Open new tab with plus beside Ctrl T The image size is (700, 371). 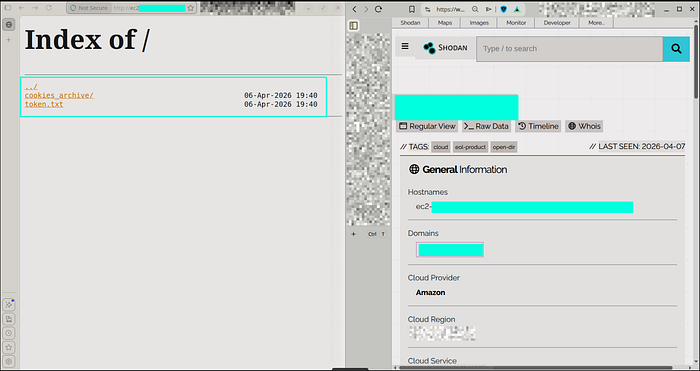click(354, 234)
